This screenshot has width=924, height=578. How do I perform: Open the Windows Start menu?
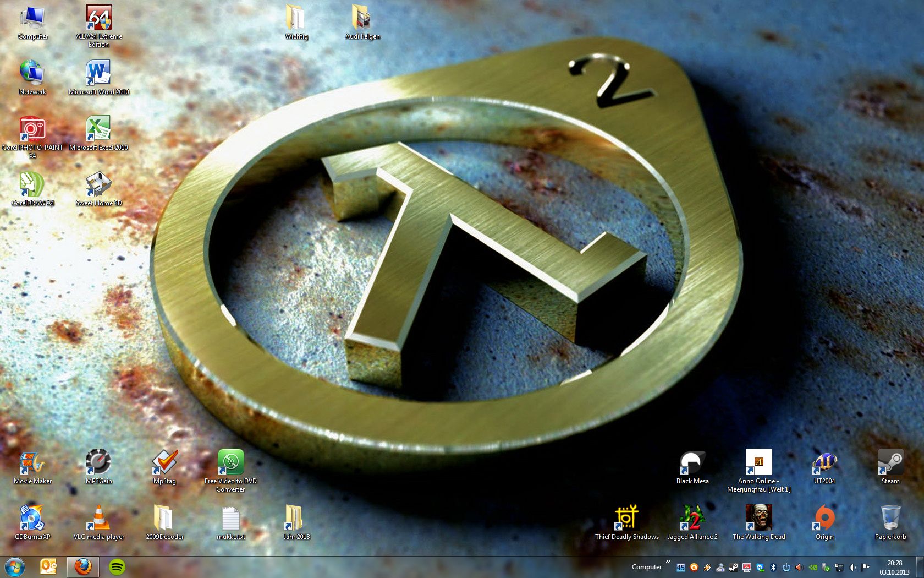14,566
